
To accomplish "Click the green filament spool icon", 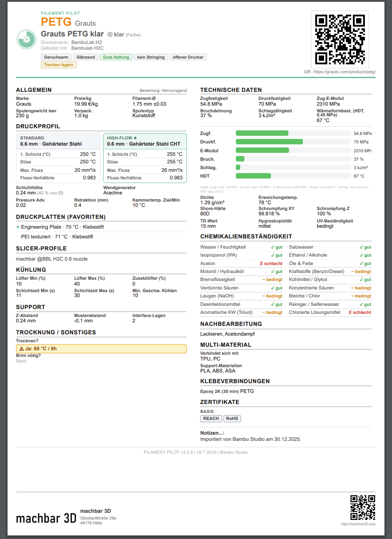I will click(x=26, y=40).
